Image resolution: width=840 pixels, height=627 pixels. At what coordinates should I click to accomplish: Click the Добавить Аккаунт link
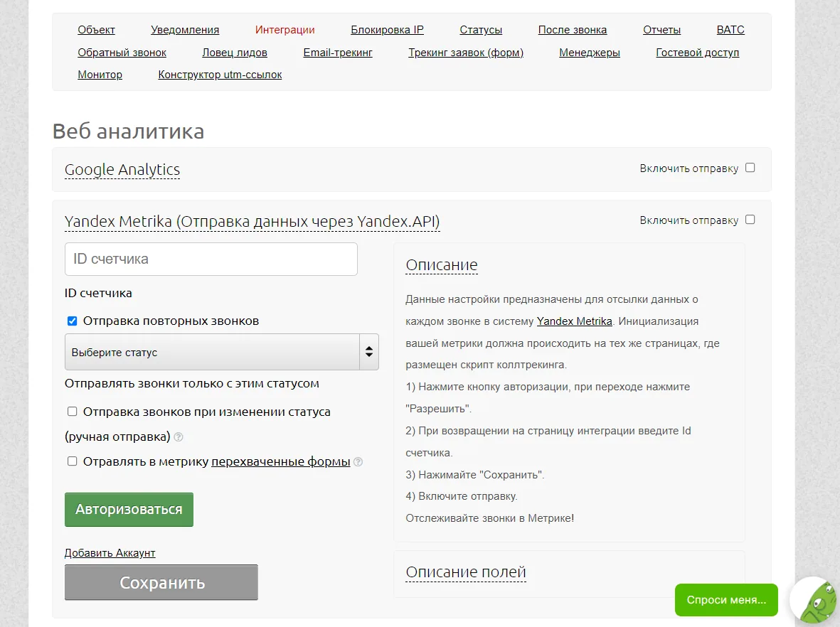110,552
